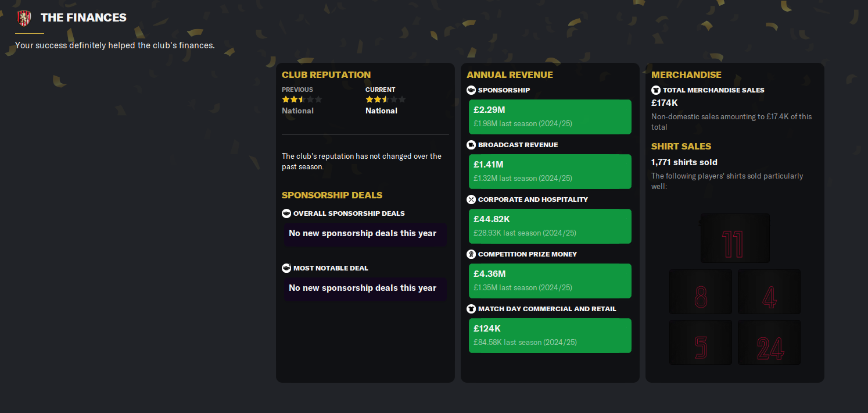This screenshot has height=413, width=868.
Task: Click the club crest badge icon
Action: coord(24,18)
